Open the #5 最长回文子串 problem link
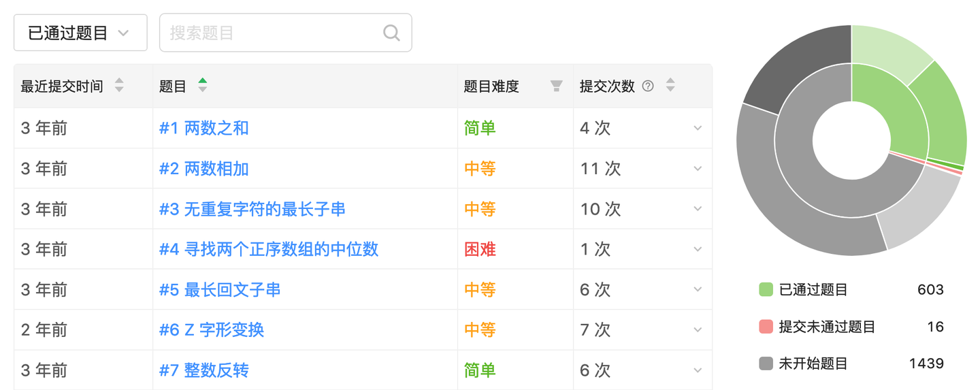 pyautogui.click(x=220, y=290)
